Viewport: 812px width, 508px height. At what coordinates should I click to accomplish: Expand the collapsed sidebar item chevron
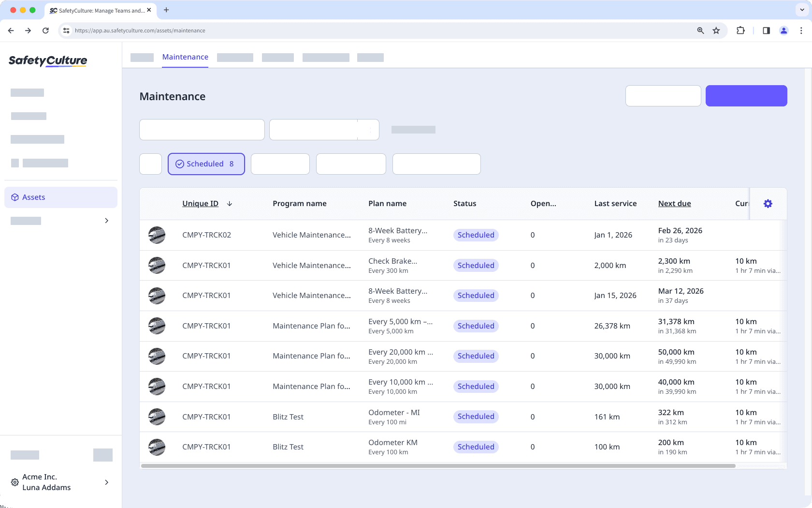pos(106,221)
